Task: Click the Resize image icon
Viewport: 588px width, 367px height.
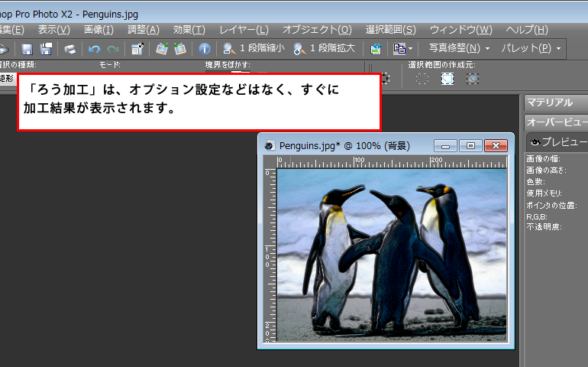Action: (x=137, y=49)
